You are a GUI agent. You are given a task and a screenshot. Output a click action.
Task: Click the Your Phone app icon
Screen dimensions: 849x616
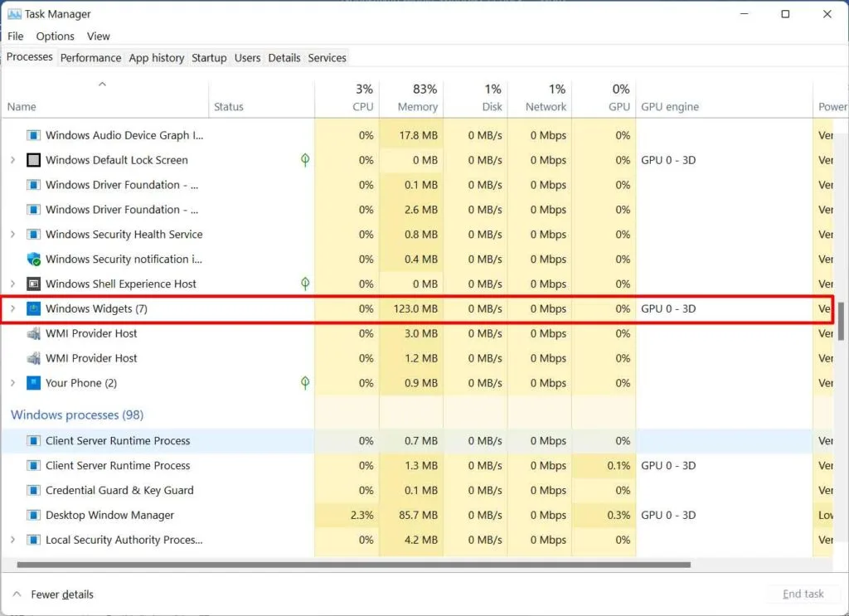click(x=33, y=383)
